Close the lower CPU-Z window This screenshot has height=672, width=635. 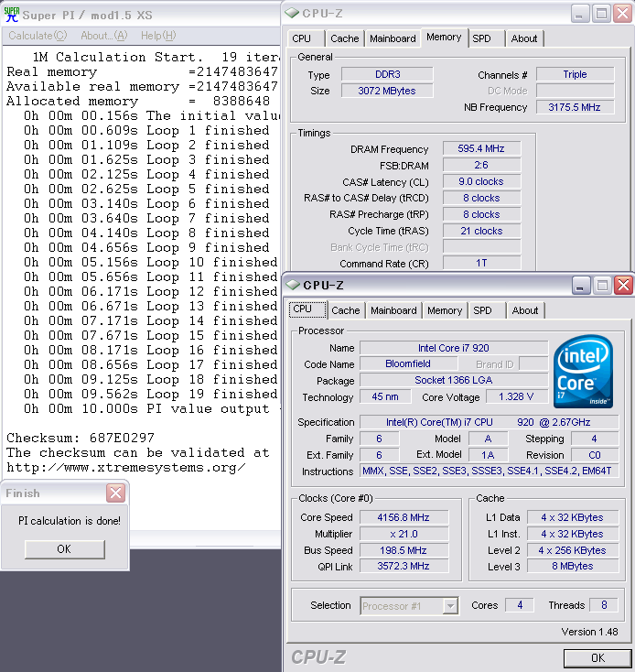point(623,285)
